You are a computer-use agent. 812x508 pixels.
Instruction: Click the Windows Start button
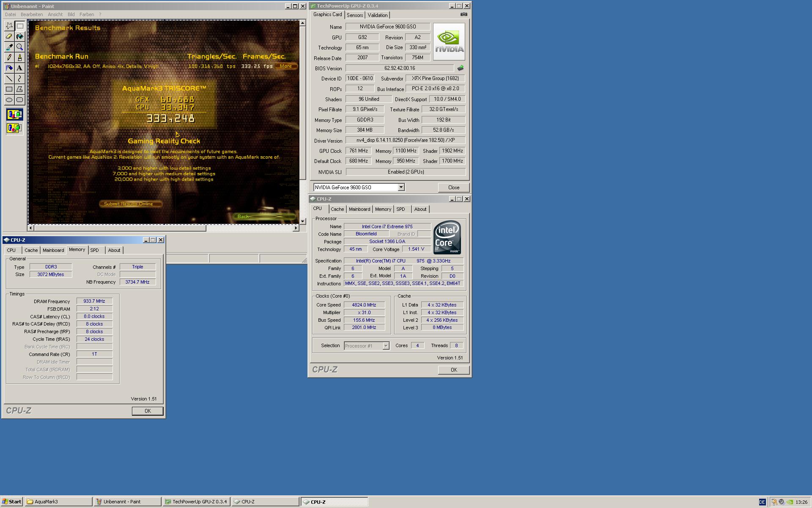click(x=12, y=502)
